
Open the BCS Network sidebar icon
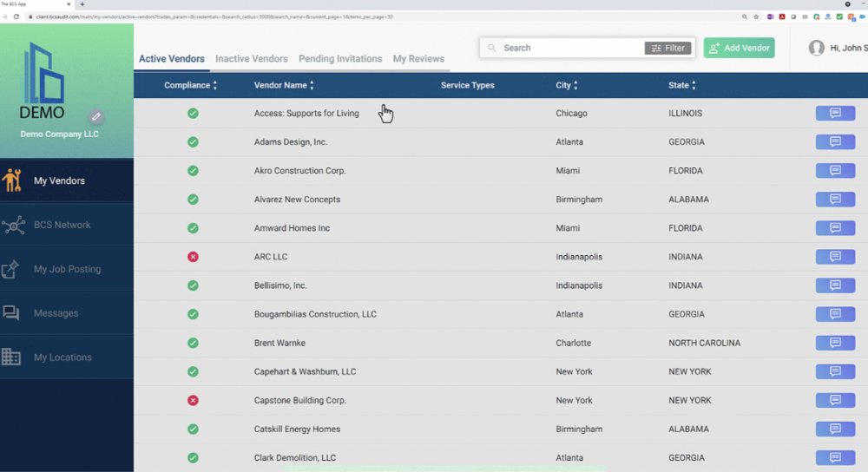12,226
